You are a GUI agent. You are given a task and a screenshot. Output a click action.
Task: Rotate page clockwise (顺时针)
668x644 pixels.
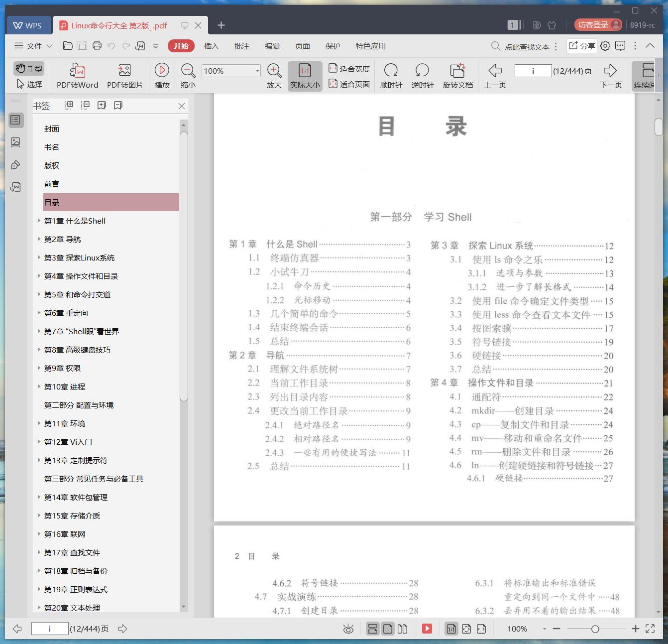click(x=391, y=76)
